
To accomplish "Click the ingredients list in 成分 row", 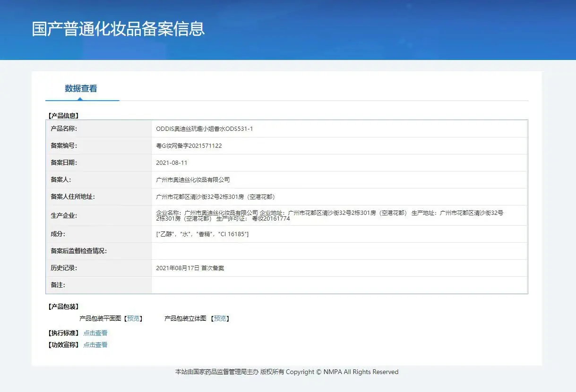I will click(x=202, y=234).
